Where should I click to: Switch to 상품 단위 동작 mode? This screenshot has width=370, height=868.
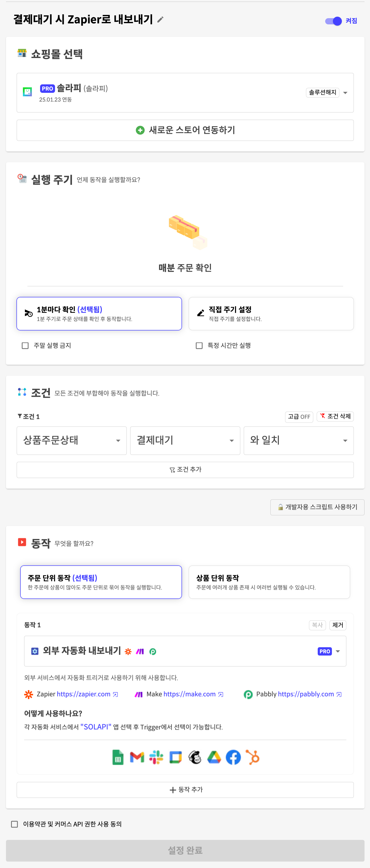click(269, 582)
